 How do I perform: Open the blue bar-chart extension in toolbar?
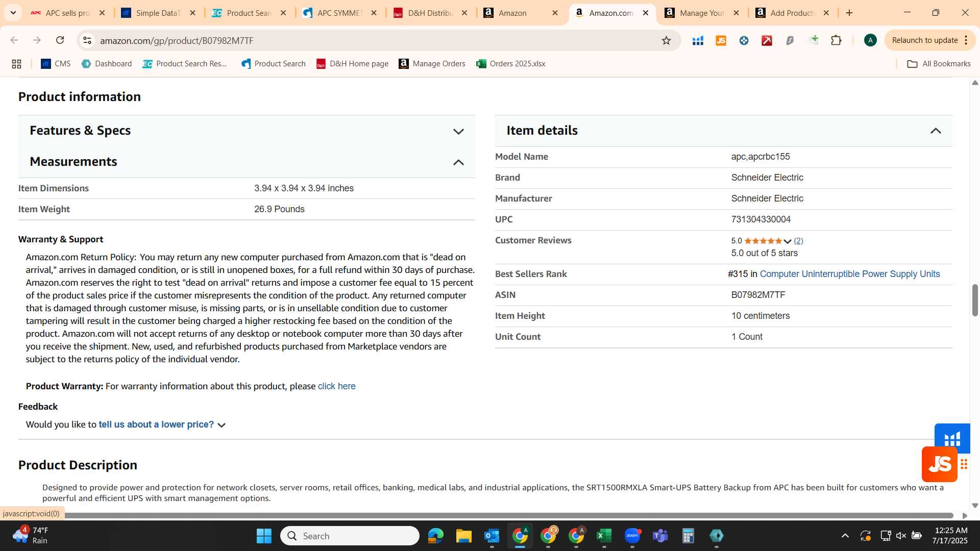click(698, 40)
